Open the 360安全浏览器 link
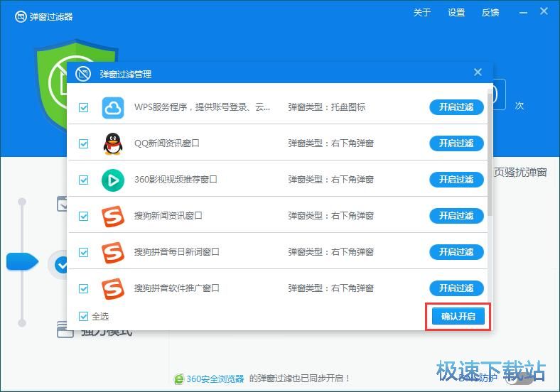The height and width of the screenshot is (392, 560). click(215, 379)
